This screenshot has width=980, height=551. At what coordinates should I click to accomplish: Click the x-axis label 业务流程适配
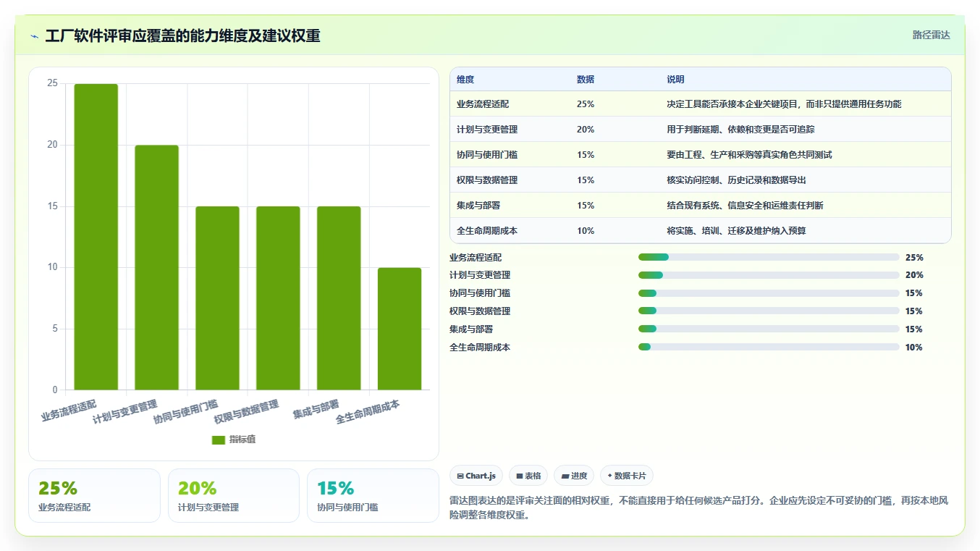69,411
